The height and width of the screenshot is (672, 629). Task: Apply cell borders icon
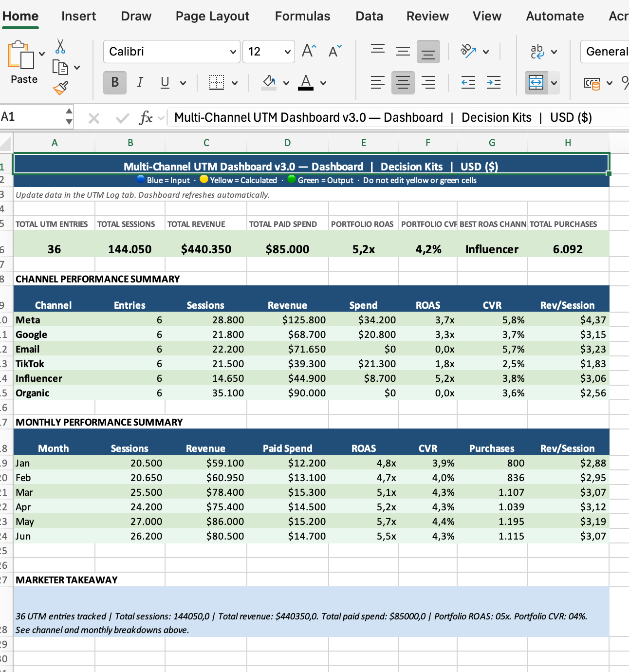click(216, 82)
